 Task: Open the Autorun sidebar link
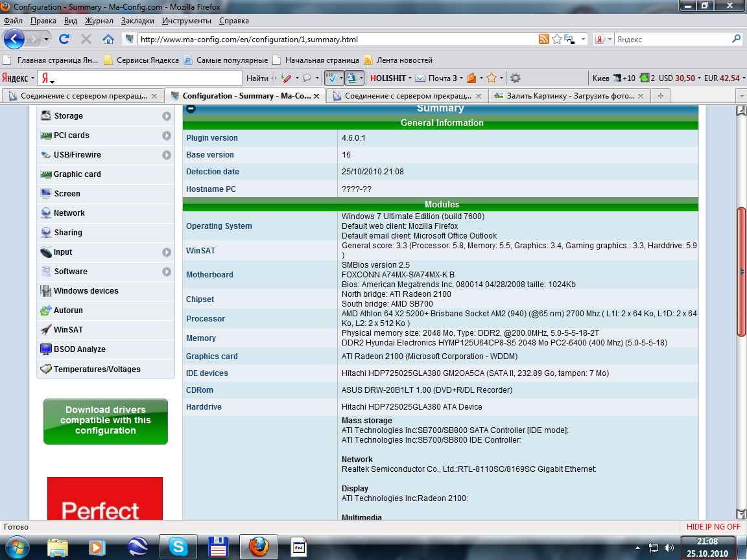[x=68, y=310]
